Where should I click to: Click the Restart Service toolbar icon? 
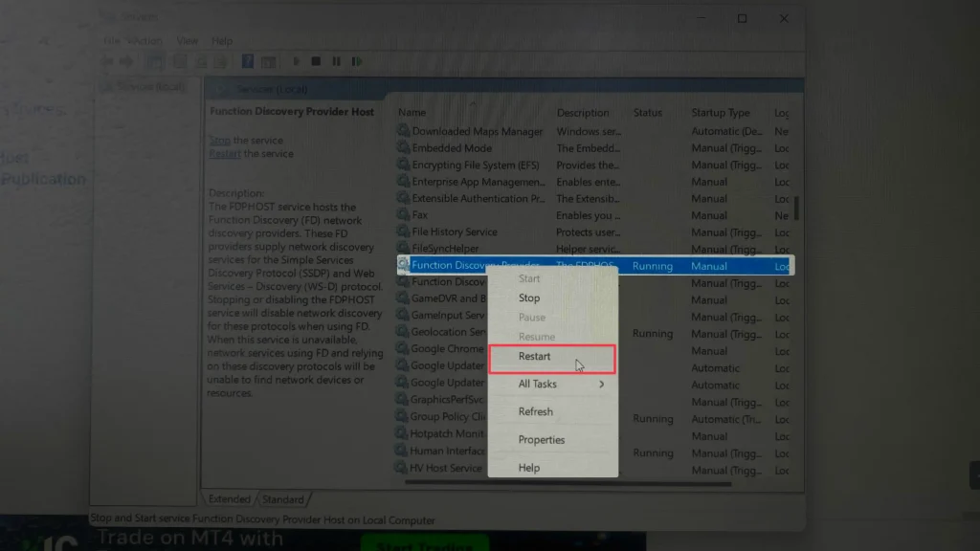pyautogui.click(x=357, y=61)
